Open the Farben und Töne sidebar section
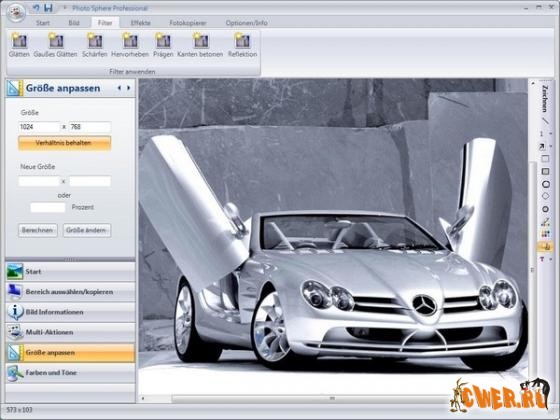Image resolution: width=560 pixels, height=420 pixels. click(x=70, y=372)
